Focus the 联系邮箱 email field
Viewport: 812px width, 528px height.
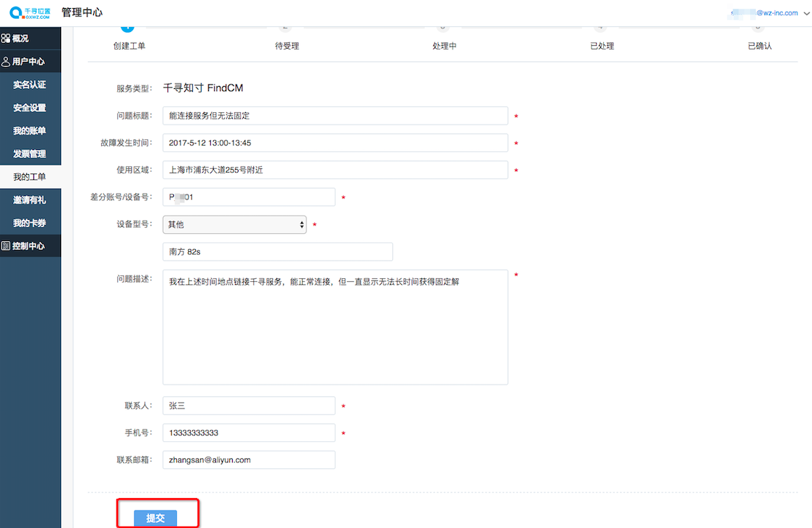249,460
